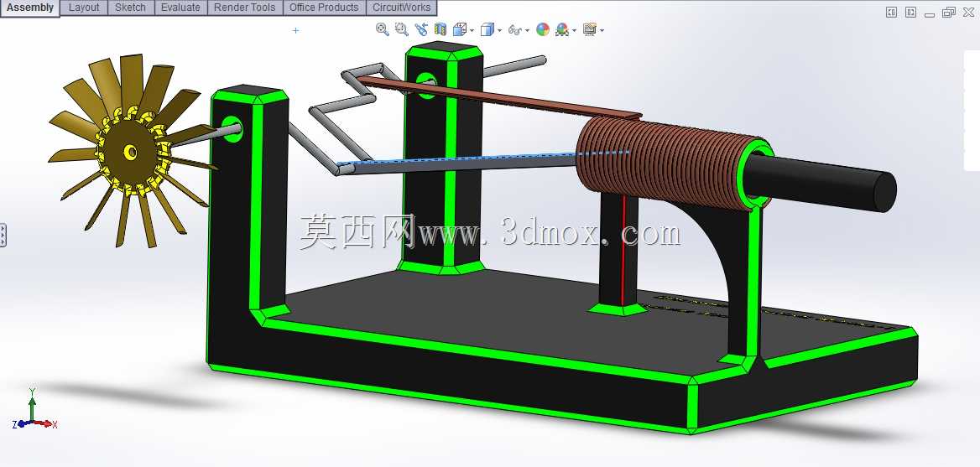Click the left panel flyout handle
The height and width of the screenshot is (467, 980).
3,235
